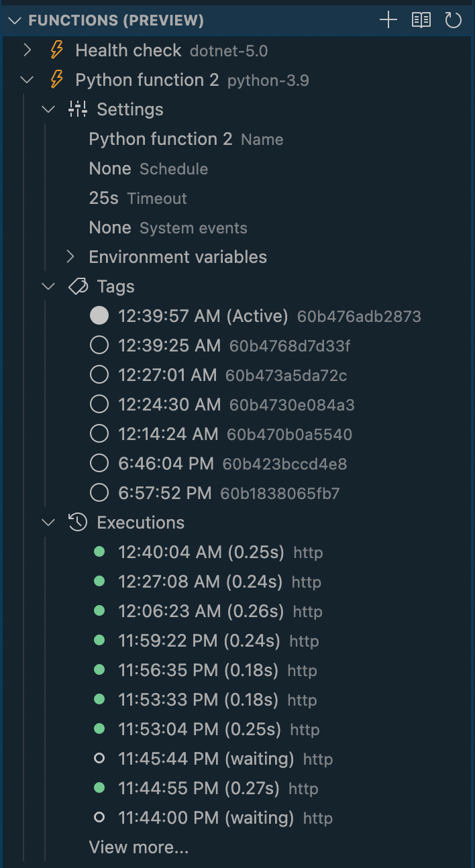This screenshot has width=475, height=868.
Task: Refresh the Functions list
Action: (454, 20)
